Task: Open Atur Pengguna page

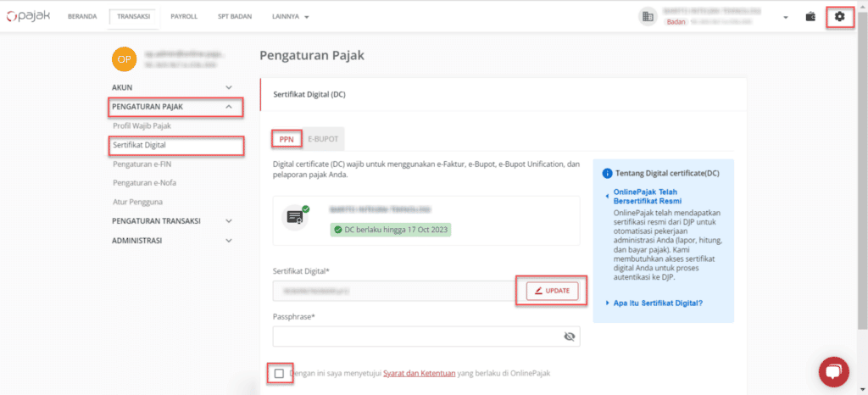Action: (x=137, y=202)
